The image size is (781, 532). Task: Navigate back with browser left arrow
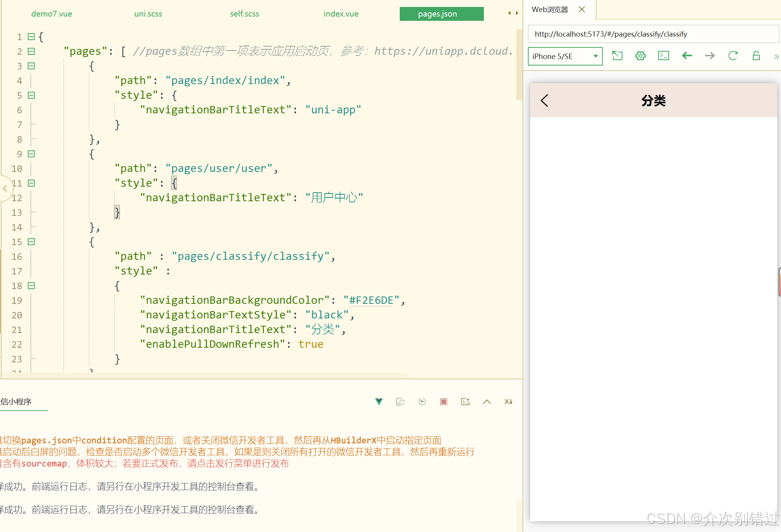686,56
